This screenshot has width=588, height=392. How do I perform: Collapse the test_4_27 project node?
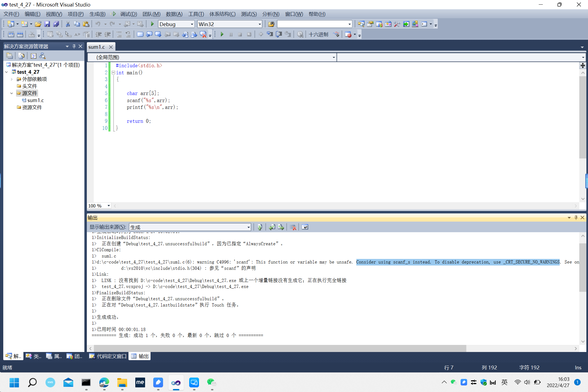[7, 72]
